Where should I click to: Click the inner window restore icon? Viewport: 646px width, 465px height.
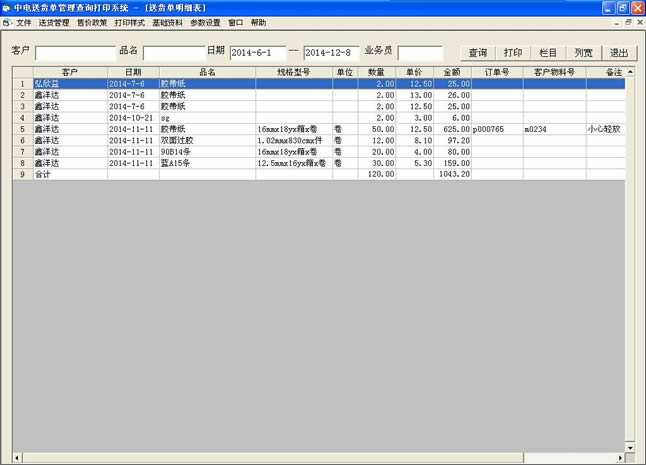pos(628,22)
